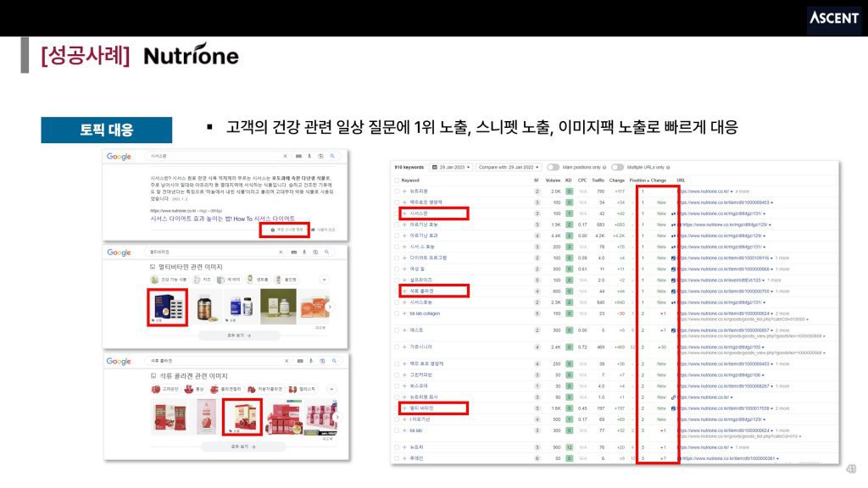This screenshot has height=488, width=868.
Task: Clear the 멀티비타민 search query with X
Action: [281, 252]
